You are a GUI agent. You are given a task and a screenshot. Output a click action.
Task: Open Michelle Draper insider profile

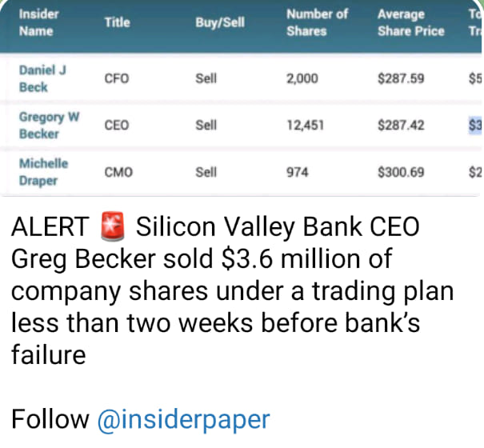43,172
